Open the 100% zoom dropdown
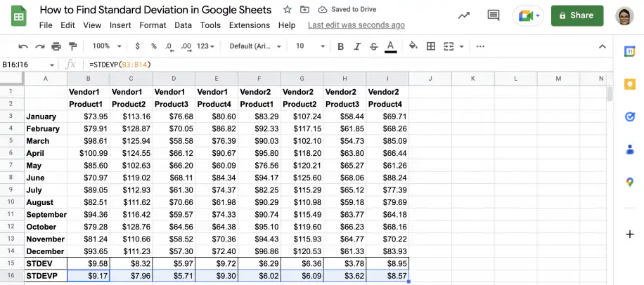Image resolution: width=644 pixels, height=285 pixels. (x=107, y=46)
